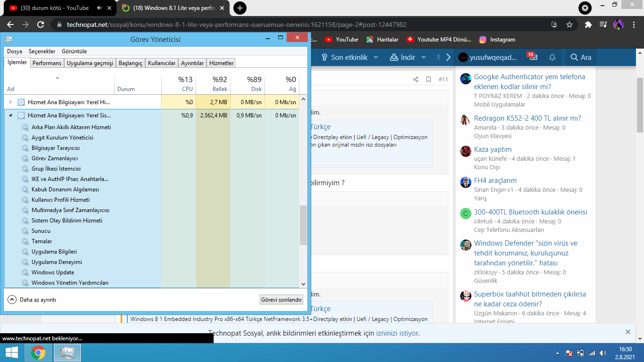Switch to the Performans tab
The width and height of the screenshot is (644, 362).
(47, 63)
